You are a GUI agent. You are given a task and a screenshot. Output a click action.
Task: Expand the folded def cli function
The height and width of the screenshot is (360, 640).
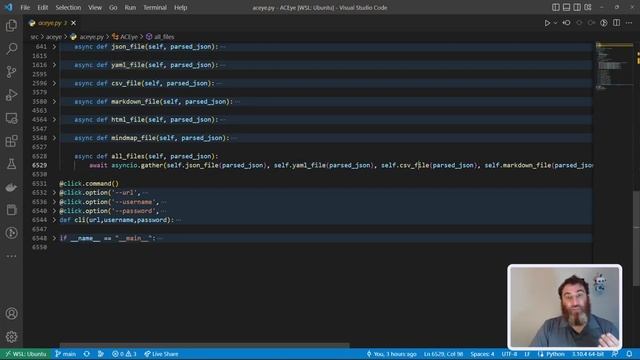coord(54,220)
